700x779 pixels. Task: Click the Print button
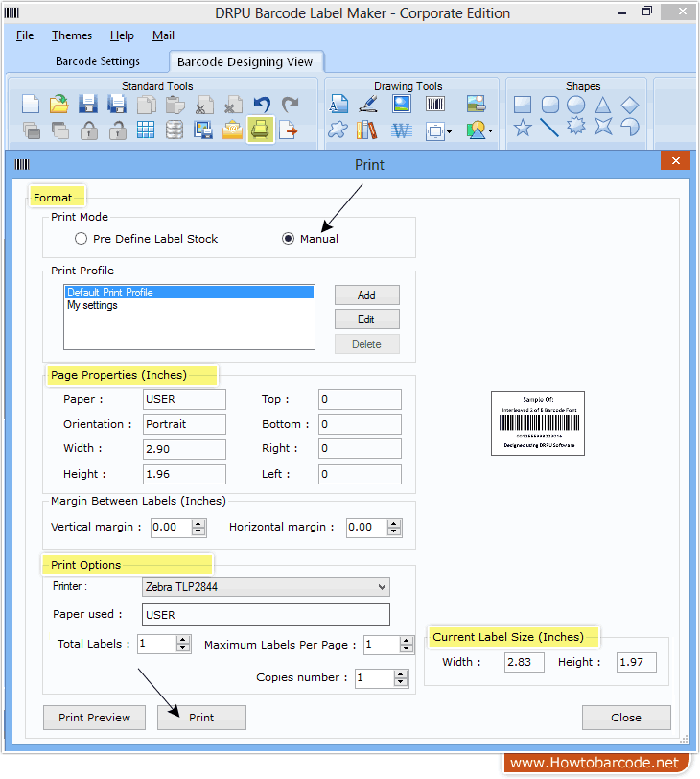pyautogui.click(x=201, y=718)
